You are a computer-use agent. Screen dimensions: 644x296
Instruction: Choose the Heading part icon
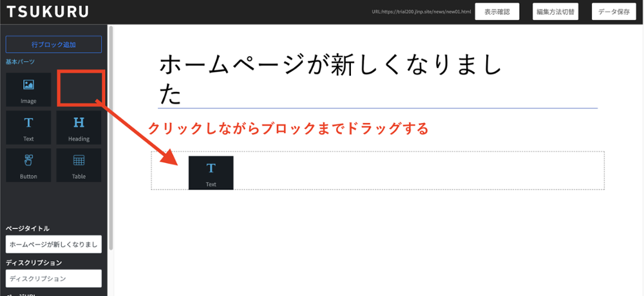[79, 127]
